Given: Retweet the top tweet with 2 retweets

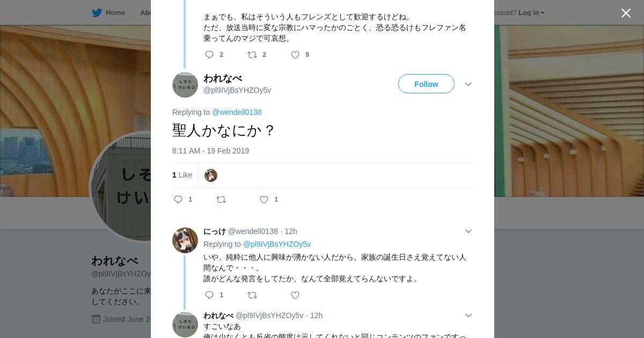Looking at the screenshot, I should coord(252,55).
